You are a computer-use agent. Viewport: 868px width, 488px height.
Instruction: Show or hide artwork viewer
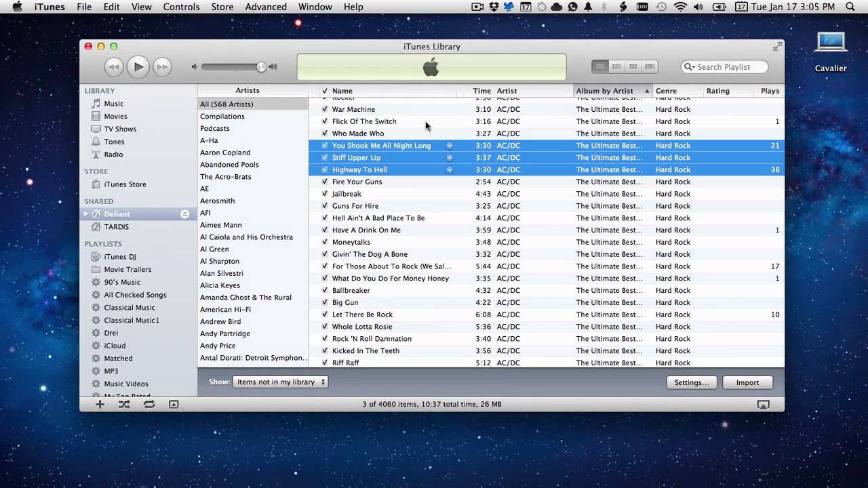point(174,404)
